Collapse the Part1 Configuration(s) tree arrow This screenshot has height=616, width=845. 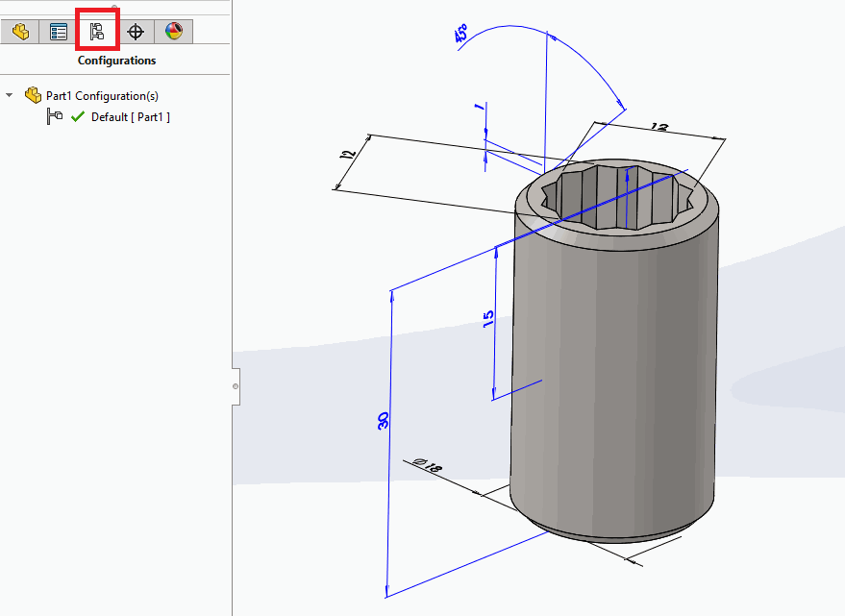[x=10, y=96]
